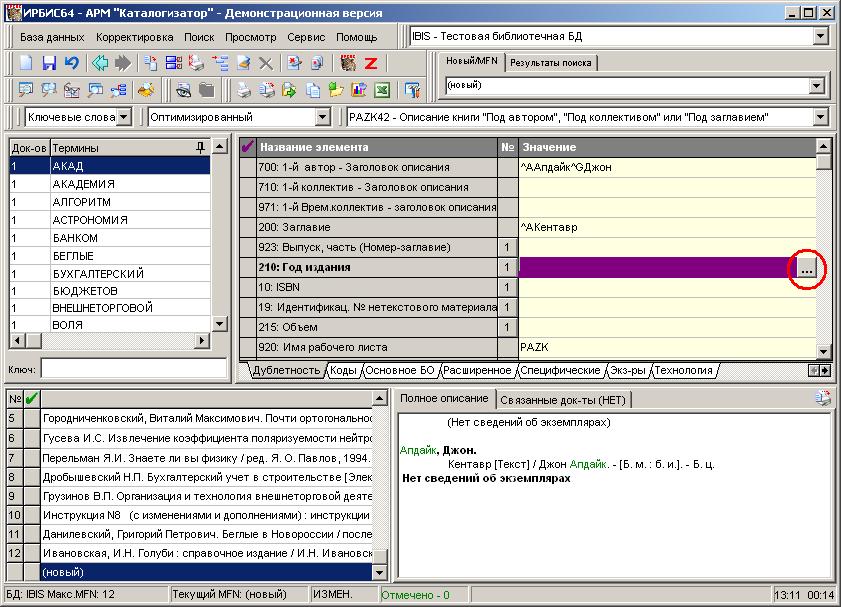The image size is (841, 607).
Task: Click the new record (blank page) icon
Action: tap(26, 63)
